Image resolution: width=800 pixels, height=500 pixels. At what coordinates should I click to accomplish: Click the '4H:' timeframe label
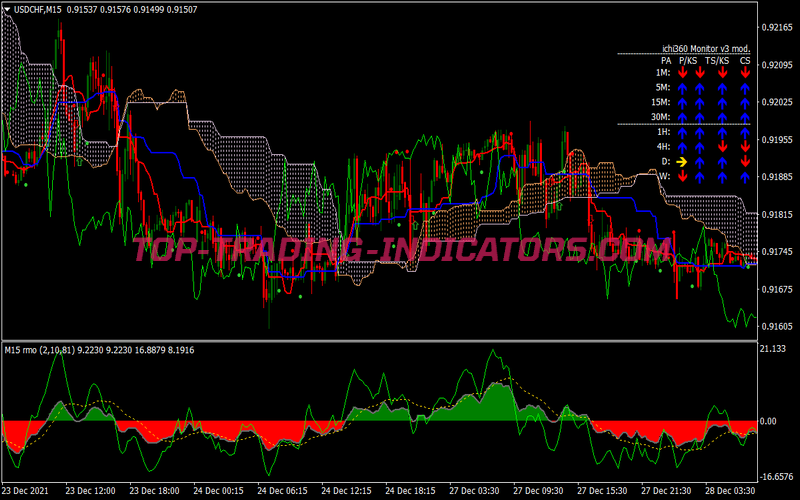[663, 147]
